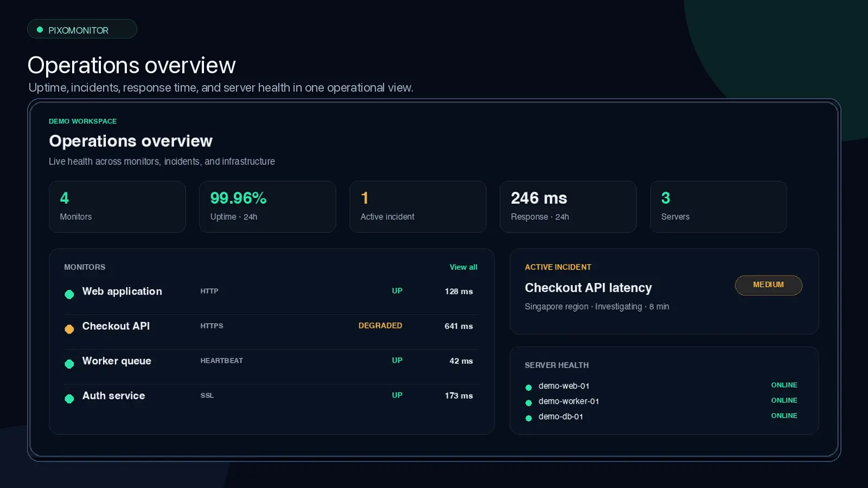Click the status dot next to demo-db-01
Image resolution: width=868 pixels, height=488 pixels.
[x=528, y=418]
